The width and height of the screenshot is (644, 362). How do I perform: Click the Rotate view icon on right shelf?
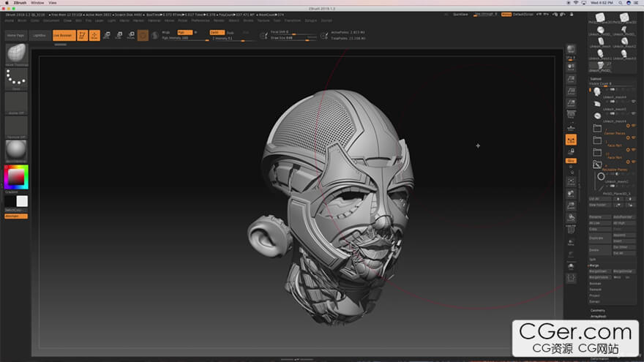[x=571, y=217]
